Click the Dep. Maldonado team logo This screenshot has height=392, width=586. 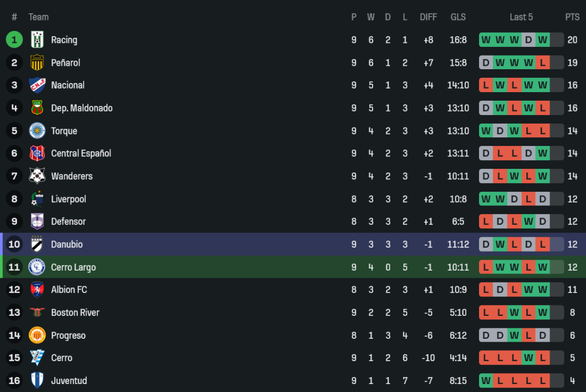click(37, 108)
